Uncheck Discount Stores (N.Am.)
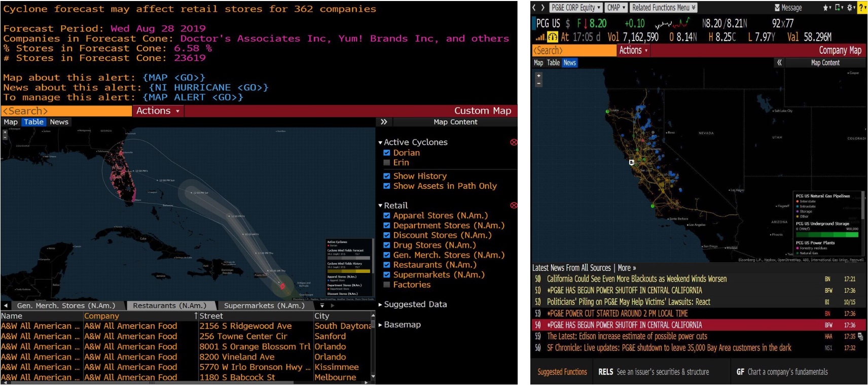Screen dimensions: 868x385 point(387,235)
